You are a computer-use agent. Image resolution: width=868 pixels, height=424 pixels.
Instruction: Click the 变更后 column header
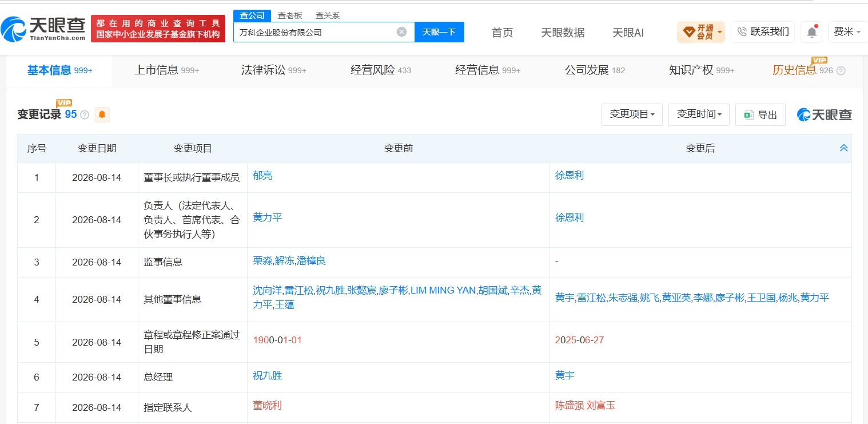click(700, 149)
